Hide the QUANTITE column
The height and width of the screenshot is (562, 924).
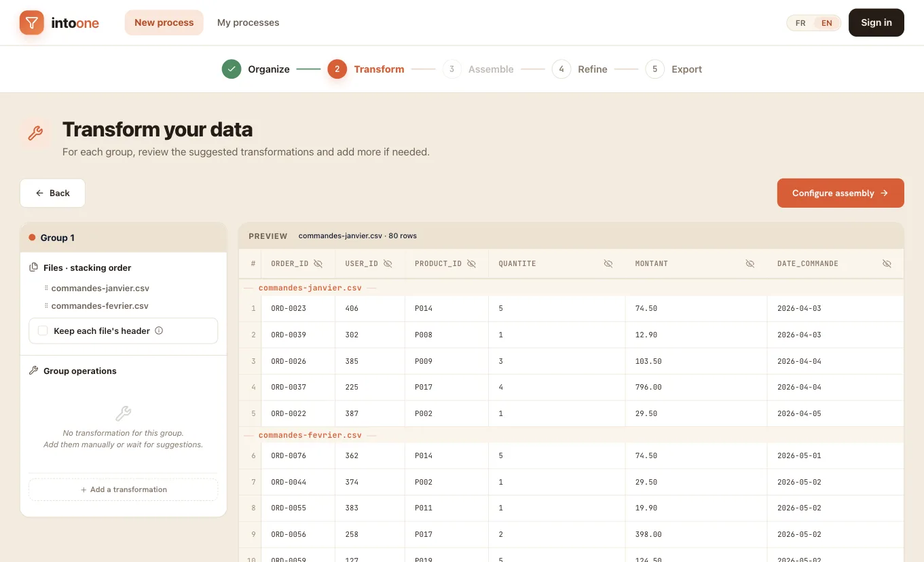tap(608, 263)
